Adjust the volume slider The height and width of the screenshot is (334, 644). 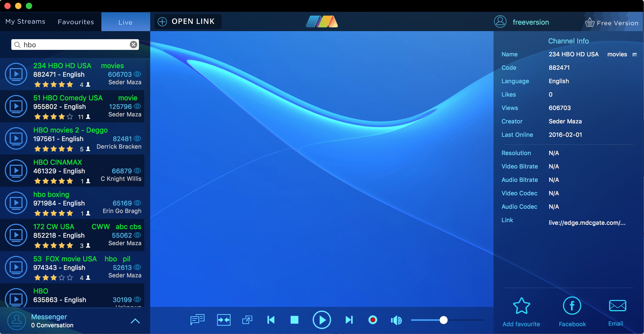click(447, 320)
